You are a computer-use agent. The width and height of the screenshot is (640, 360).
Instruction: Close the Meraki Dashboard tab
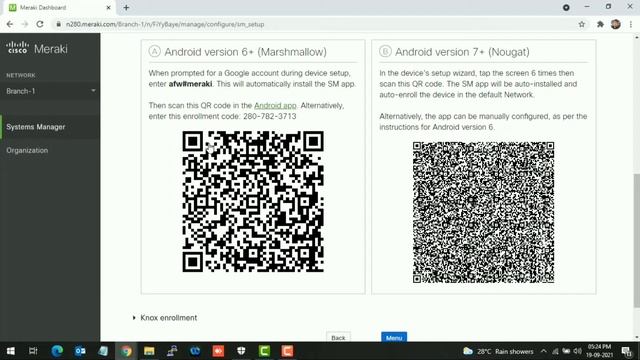pos(109,8)
